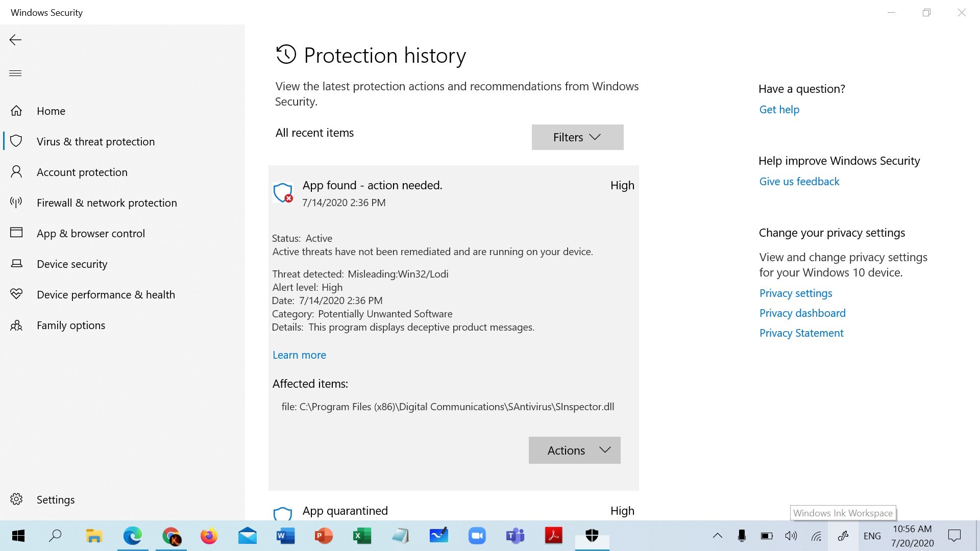
Task: Switch to Chrome in the taskbar
Action: (x=171, y=536)
